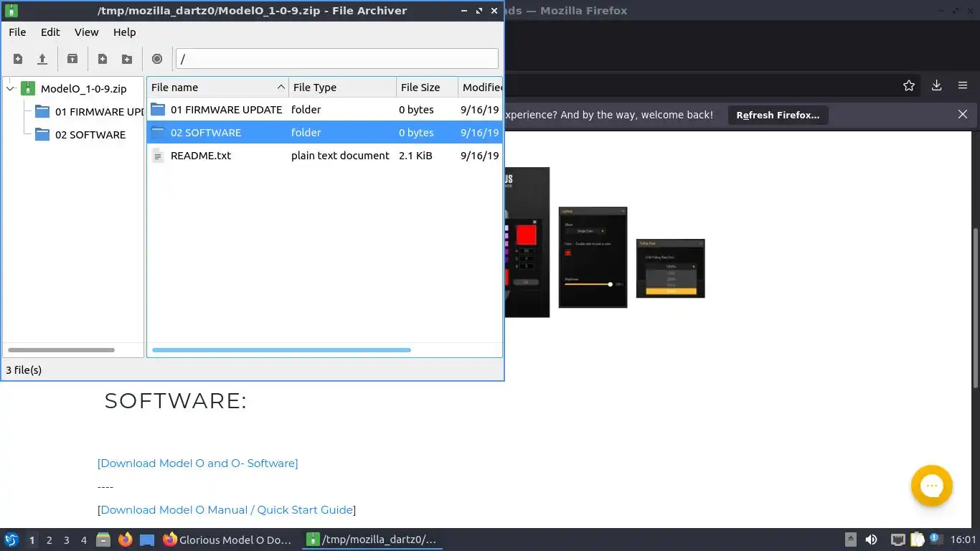This screenshot has height=551, width=980.
Task: Open the Polling Rate screenshot thumbnail
Action: click(670, 268)
